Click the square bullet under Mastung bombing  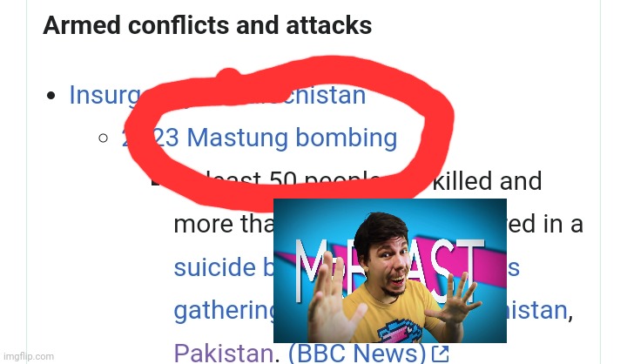154,181
